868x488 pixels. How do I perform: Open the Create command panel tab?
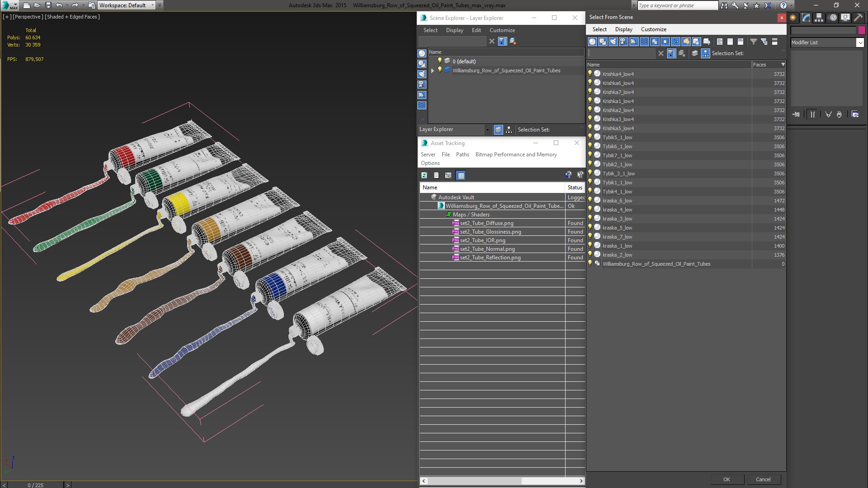click(x=793, y=18)
